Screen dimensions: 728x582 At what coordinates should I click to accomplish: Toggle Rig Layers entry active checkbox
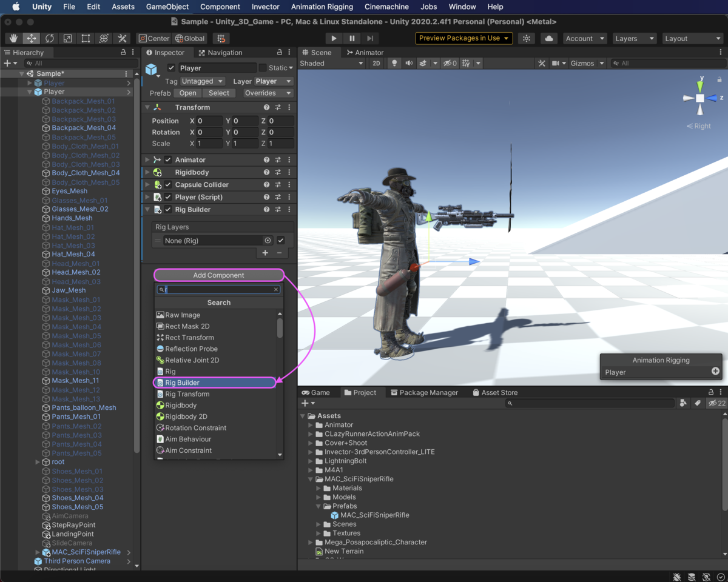click(281, 241)
